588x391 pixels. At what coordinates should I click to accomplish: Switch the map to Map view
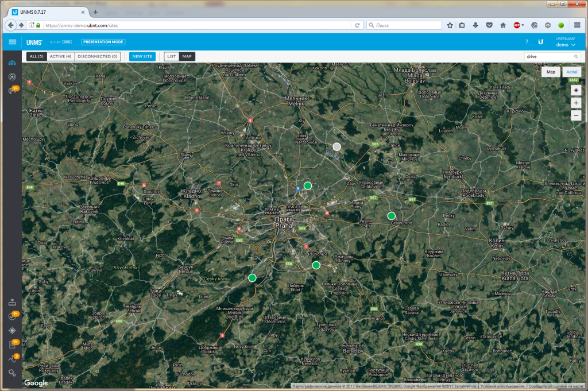point(551,72)
